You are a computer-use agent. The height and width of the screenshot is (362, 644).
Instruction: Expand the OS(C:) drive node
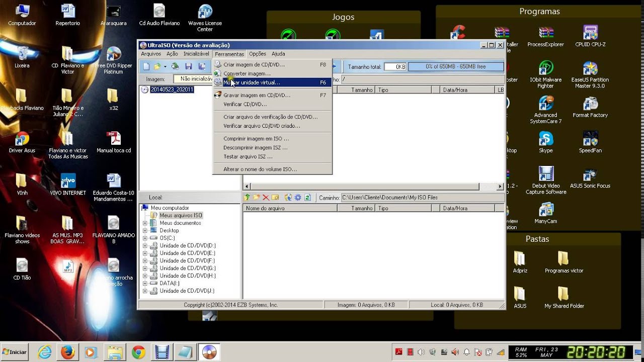[x=145, y=238]
